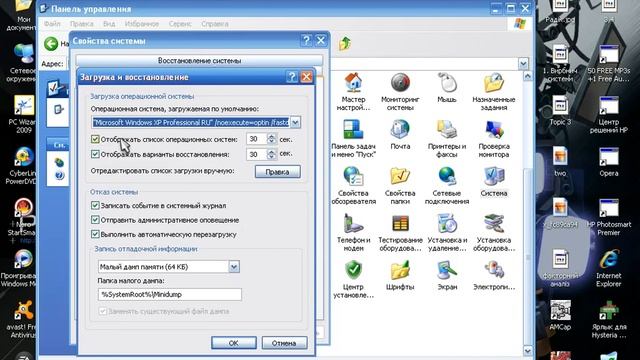Open Тестирование оборудования icon
The height and width of the screenshot is (360, 640).
point(400,224)
